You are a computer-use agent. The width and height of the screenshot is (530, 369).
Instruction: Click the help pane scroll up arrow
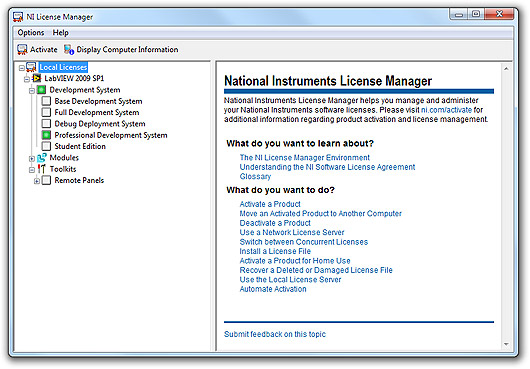coord(506,69)
